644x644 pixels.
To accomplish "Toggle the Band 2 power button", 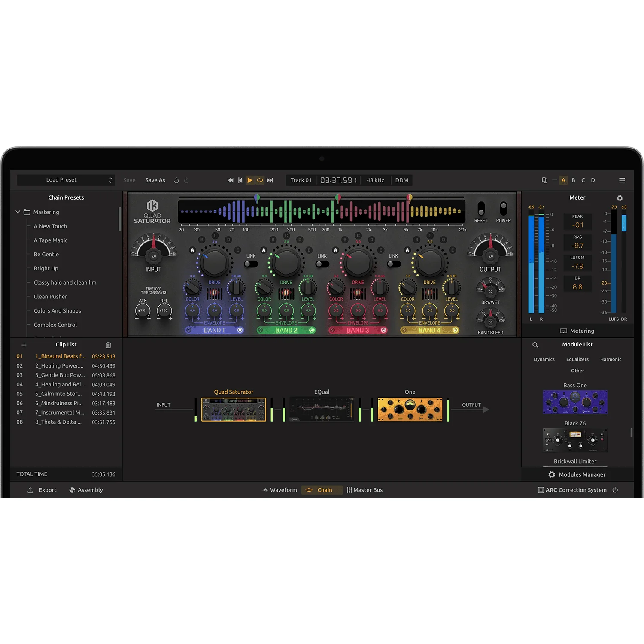I will 312,330.
